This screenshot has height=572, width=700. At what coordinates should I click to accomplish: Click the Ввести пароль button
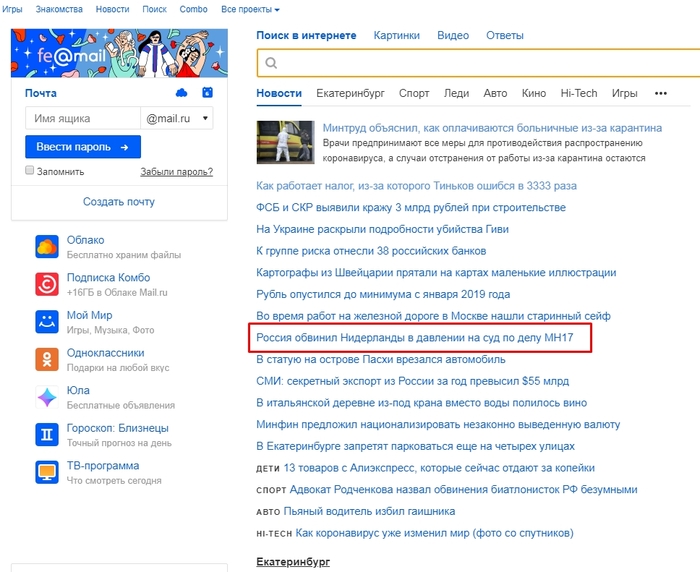pyautogui.click(x=83, y=147)
